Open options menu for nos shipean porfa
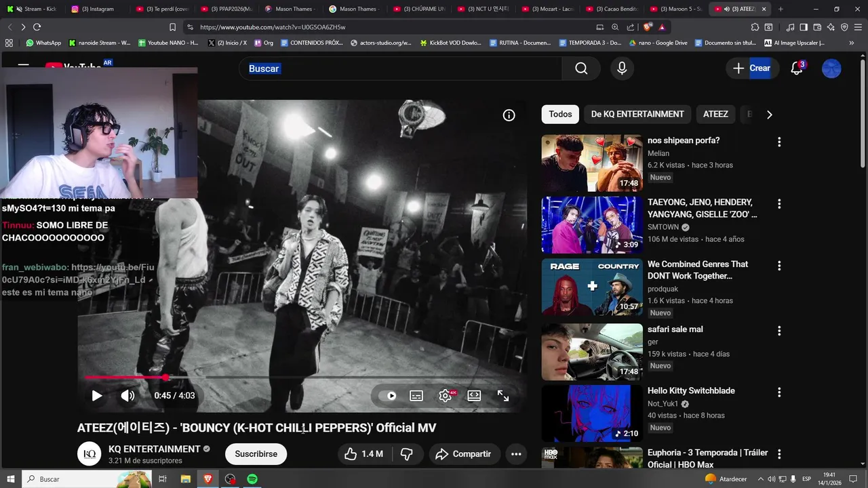The image size is (868, 488). (779, 142)
